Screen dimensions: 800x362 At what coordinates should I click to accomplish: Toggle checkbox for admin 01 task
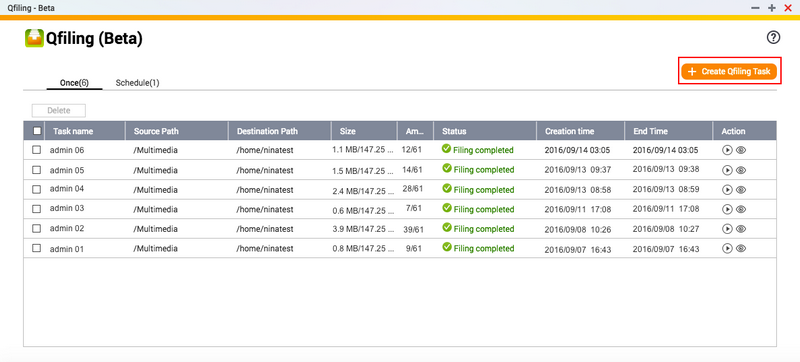pos(36,248)
